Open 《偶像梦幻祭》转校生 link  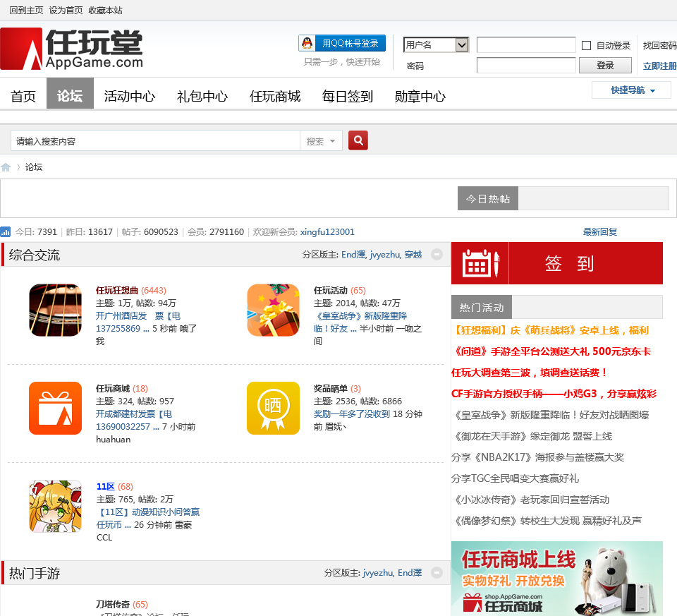[x=547, y=521]
